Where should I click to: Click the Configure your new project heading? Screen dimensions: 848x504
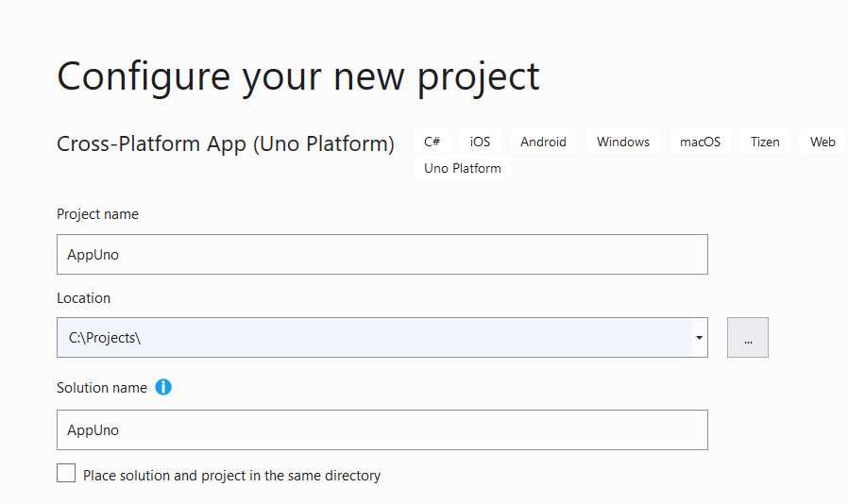(x=298, y=76)
